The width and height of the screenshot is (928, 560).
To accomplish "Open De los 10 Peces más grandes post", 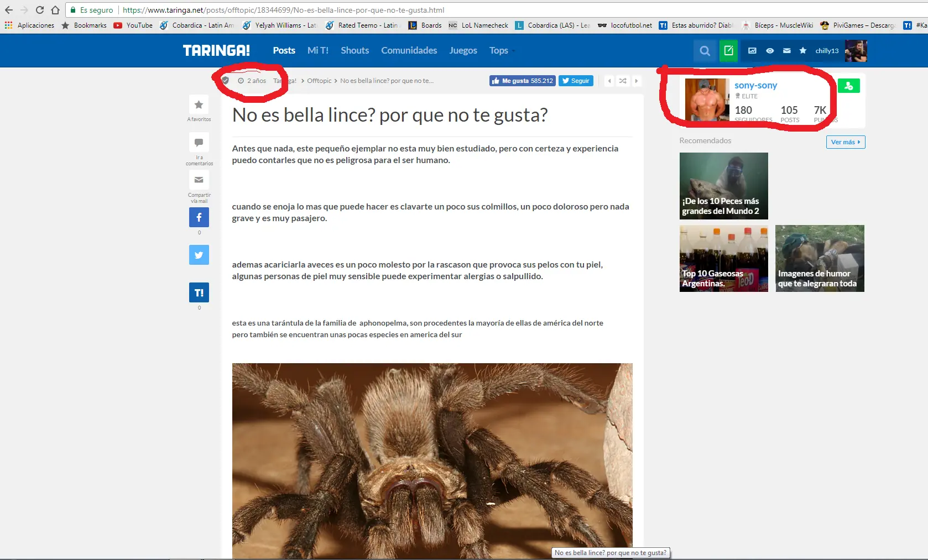I will (724, 186).
